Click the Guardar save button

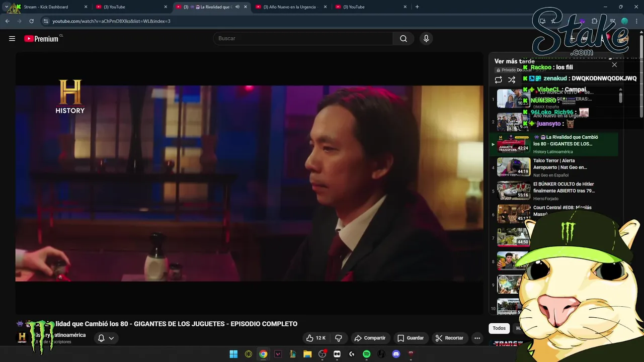pyautogui.click(x=410, y=338)
